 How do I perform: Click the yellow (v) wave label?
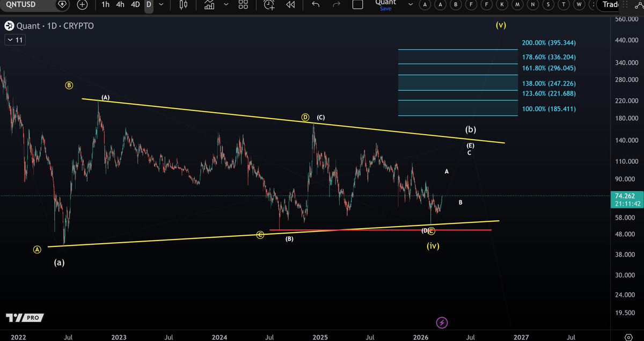pos(501,25)
